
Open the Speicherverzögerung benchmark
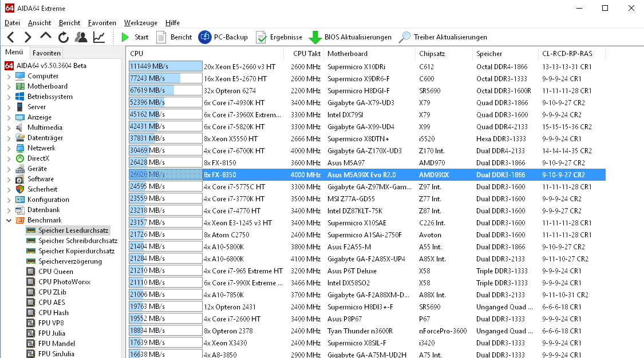click(x=65, y=261)
